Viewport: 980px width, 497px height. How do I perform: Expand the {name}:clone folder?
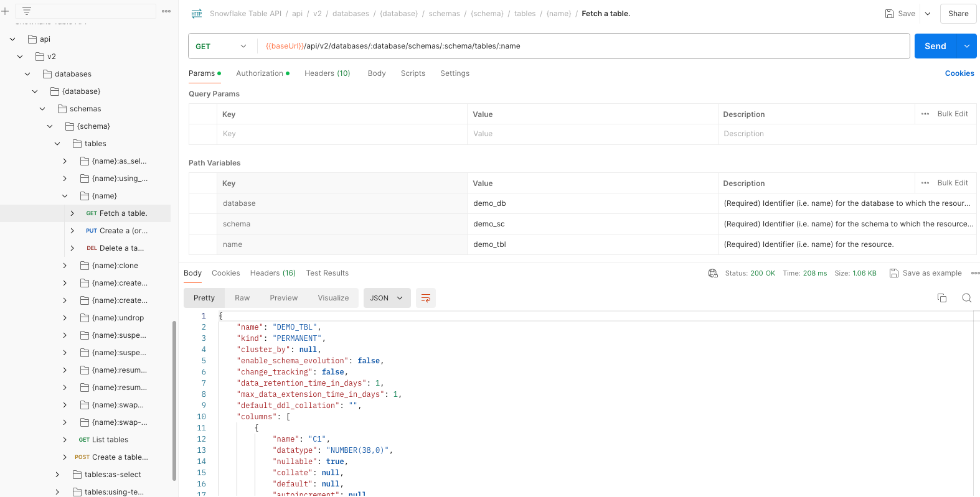pyautogui.click(x=65, y=266)
